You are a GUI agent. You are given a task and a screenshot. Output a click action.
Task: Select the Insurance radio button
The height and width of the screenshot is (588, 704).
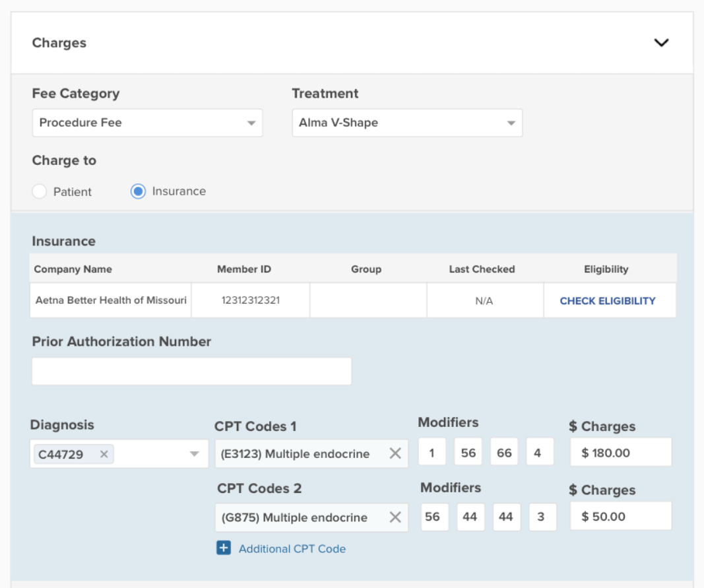pos(139,191)
